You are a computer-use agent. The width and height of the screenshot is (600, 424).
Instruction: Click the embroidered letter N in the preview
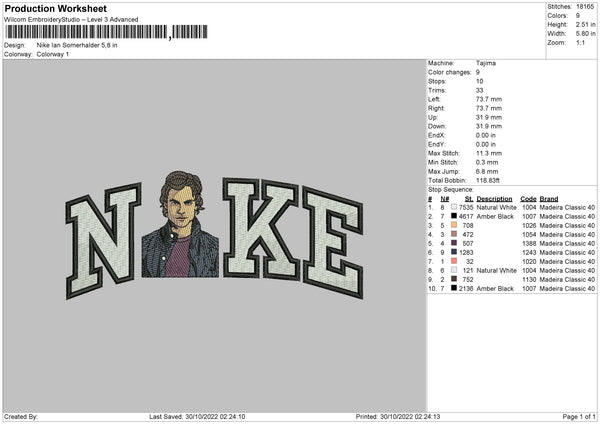coord(103,240)
